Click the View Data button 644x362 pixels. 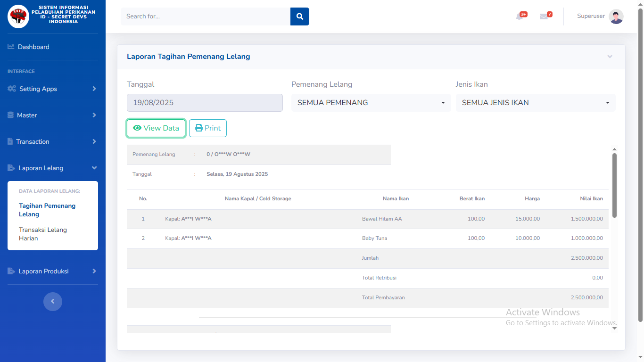[156, 128]
